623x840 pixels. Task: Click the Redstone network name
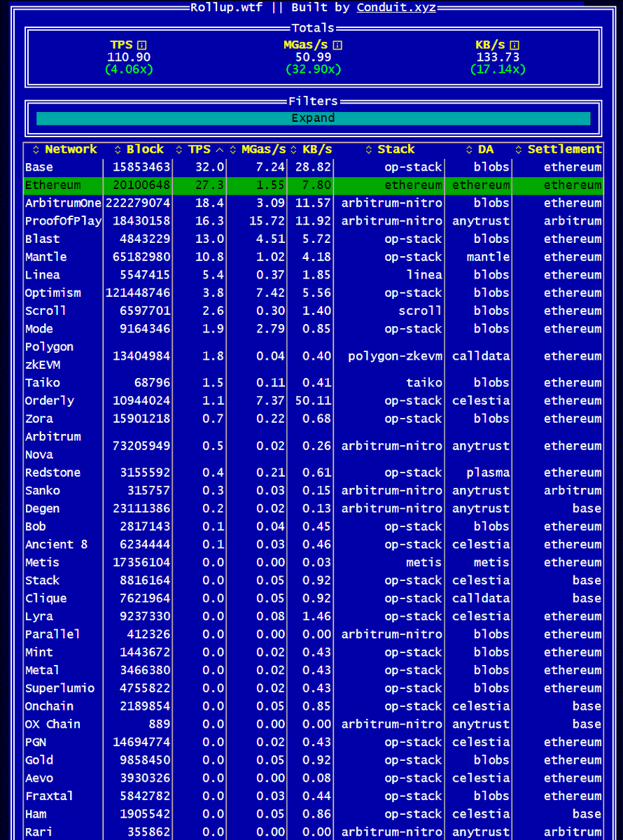pos(52,472)
